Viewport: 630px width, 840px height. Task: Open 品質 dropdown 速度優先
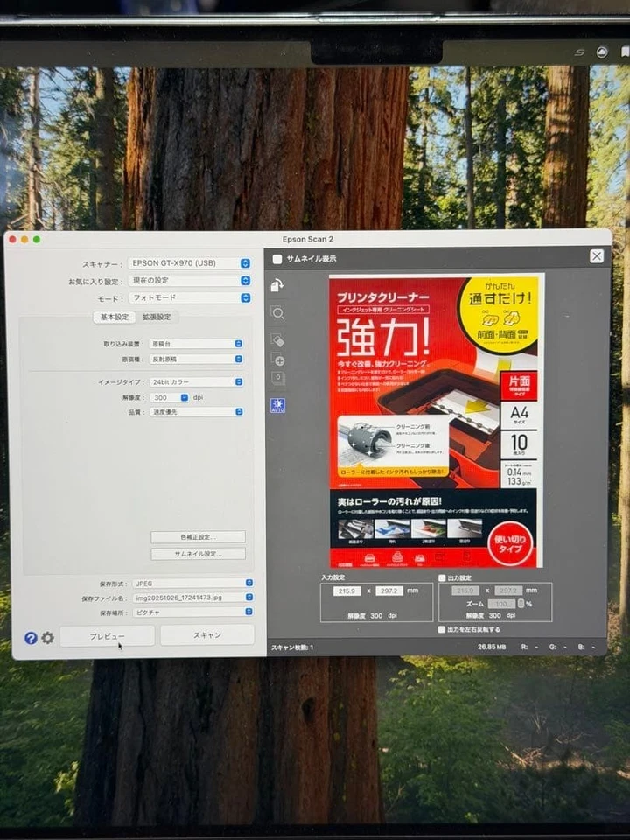point(196,412)
